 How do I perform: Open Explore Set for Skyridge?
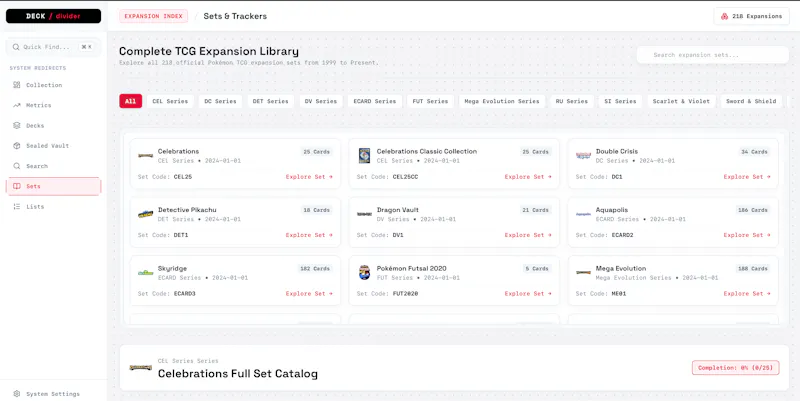tap(309, 293)
